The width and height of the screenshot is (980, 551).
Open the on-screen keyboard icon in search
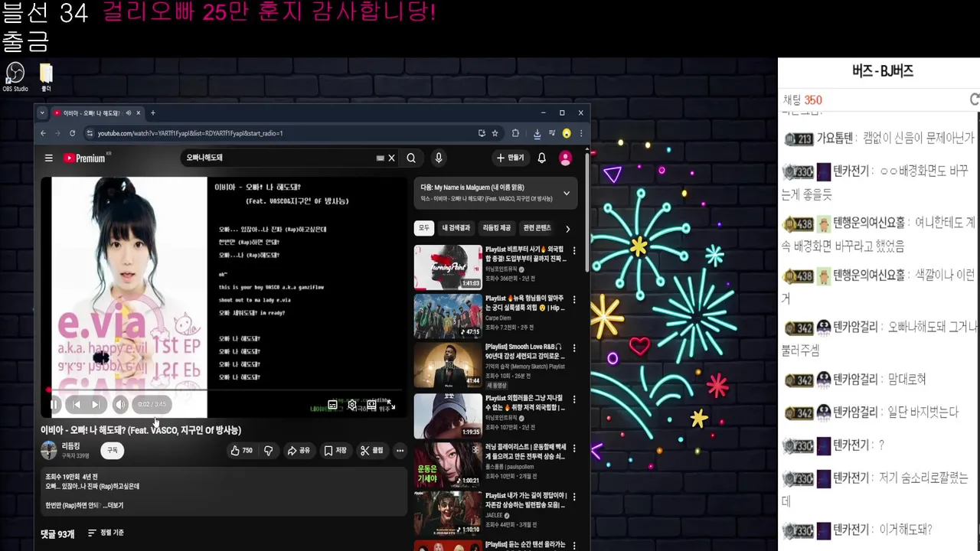click(x=381, y=158)
